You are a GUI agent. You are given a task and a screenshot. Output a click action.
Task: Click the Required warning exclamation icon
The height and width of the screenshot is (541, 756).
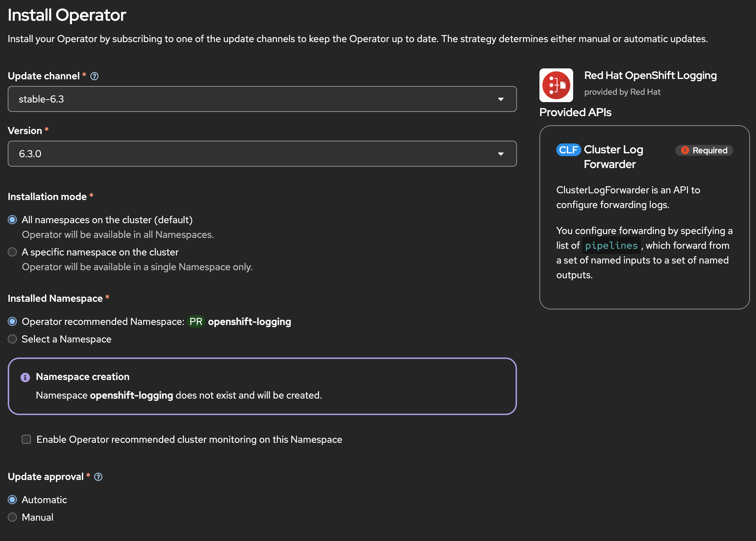[x=685, y=150]
